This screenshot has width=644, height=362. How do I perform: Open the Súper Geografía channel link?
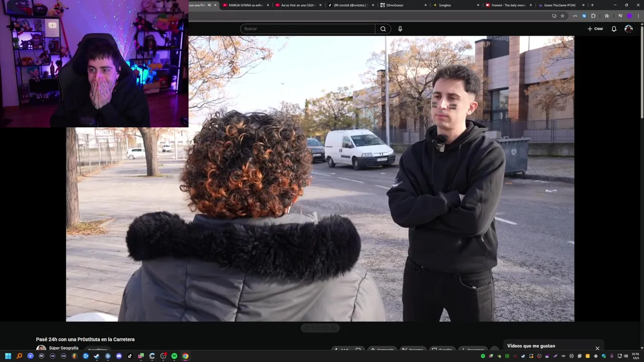pos(63,348)
